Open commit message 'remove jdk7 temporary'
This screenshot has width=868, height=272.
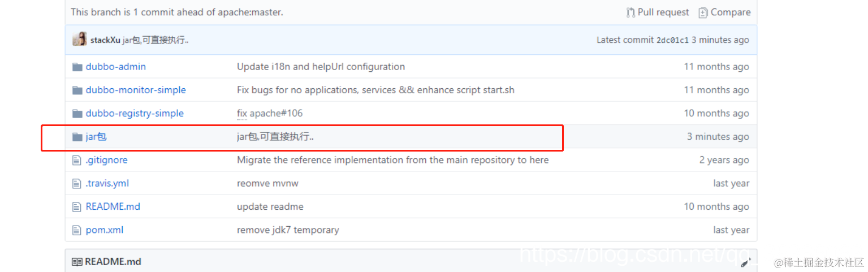[288, 230]
